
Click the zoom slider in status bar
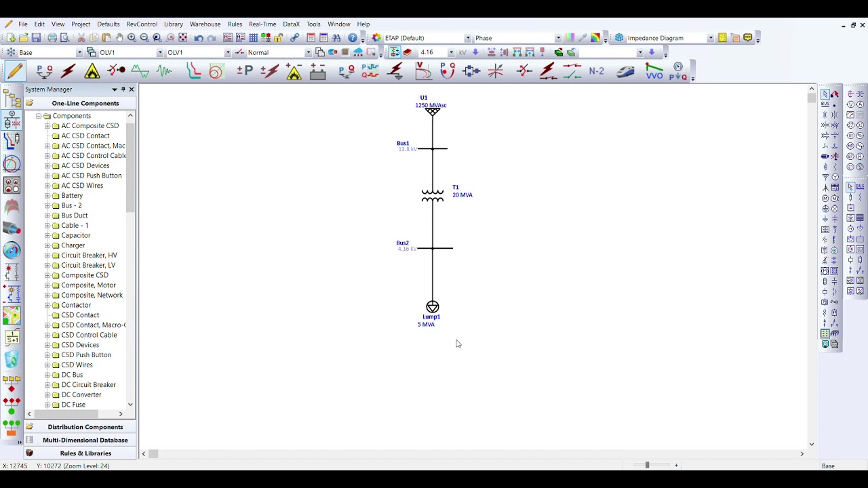point(647,465)
